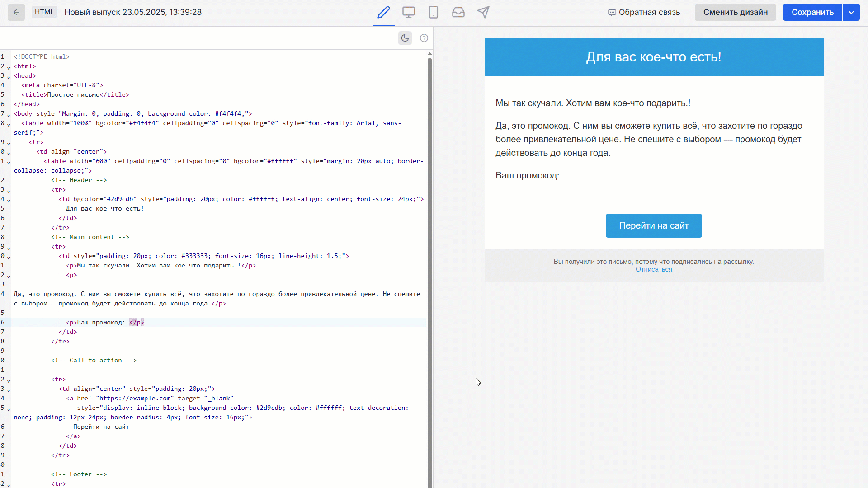This screenshot has width=868, height=488.
Task: Toggle dark mode with the moon icon
Action: (405, 38)
